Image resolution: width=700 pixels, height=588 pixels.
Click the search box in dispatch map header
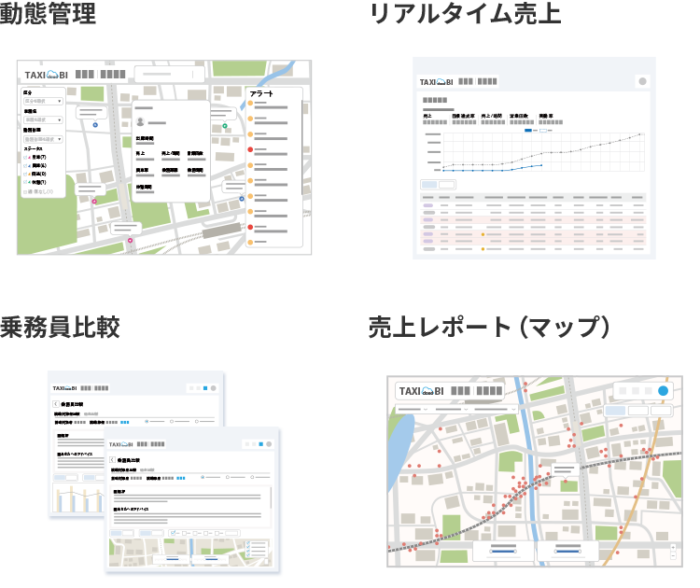169,74
